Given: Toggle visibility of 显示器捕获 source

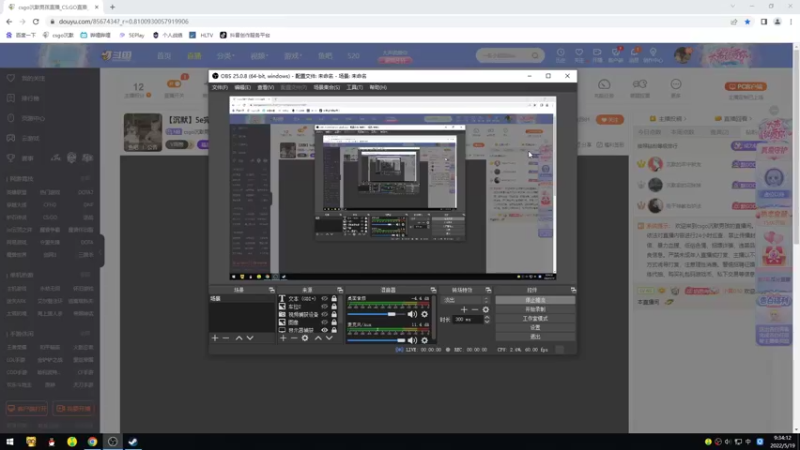Looking at the screenshot, I should [x=324, y=330].
